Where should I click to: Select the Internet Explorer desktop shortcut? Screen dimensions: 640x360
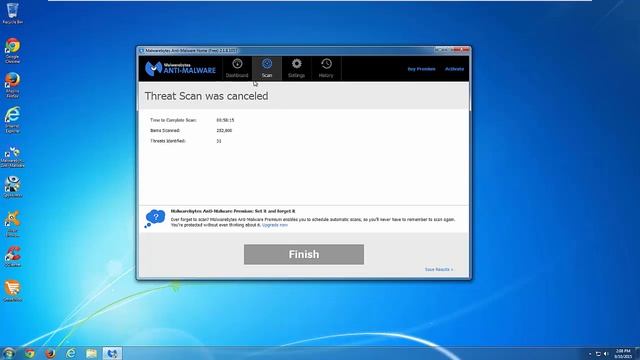[13, 120]
